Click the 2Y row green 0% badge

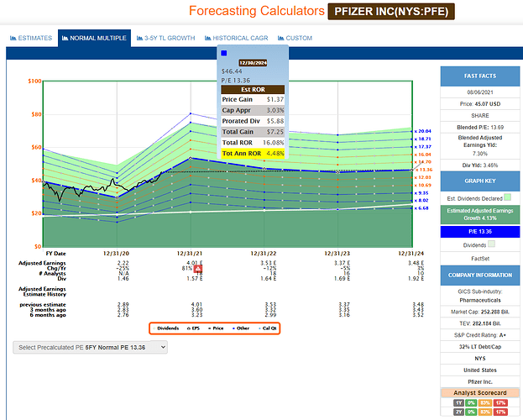[471, 412]
